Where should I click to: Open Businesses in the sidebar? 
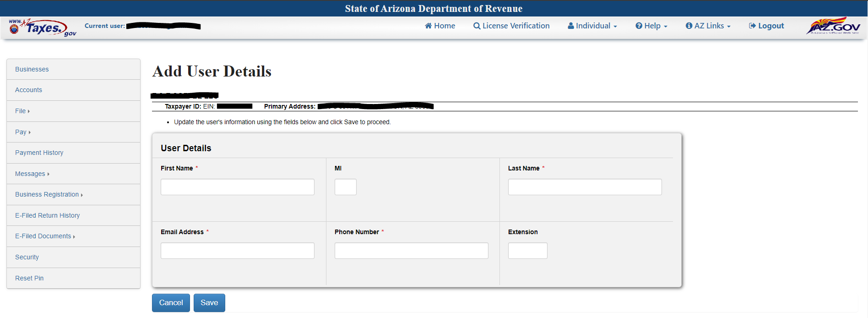coord(73,69)
